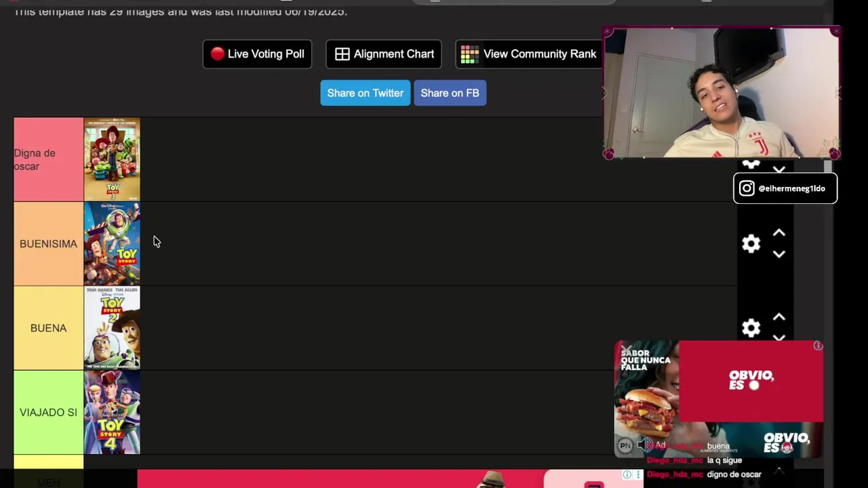Click the page scrollbar thumb
The width and height of the screenshot is (868, 488).
827,167
